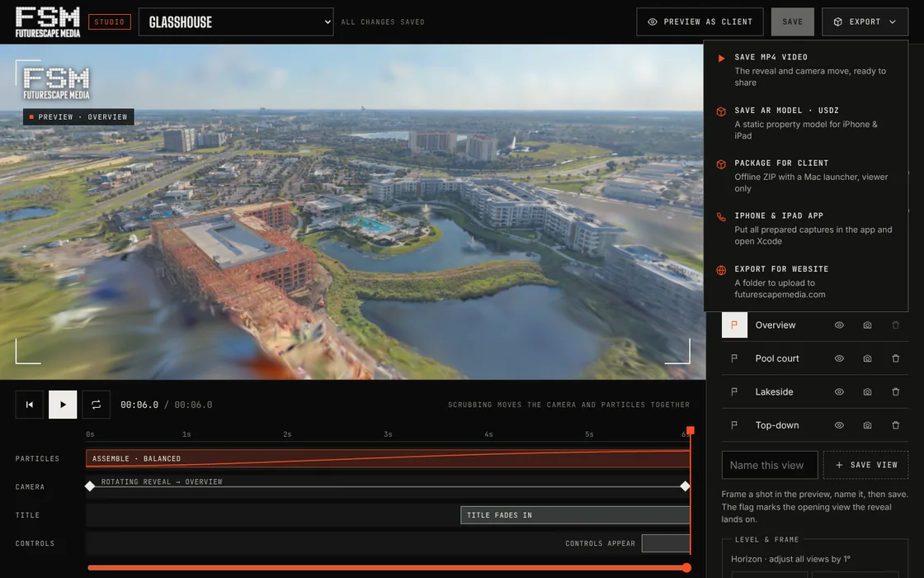Set Lakeside as opening view flag

(734, 391)
